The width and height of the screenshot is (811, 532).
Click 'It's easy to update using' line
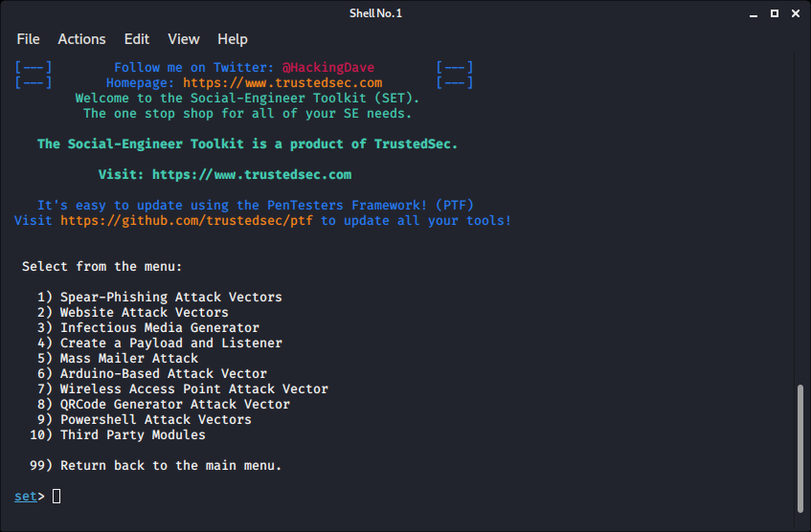(256, 206)
